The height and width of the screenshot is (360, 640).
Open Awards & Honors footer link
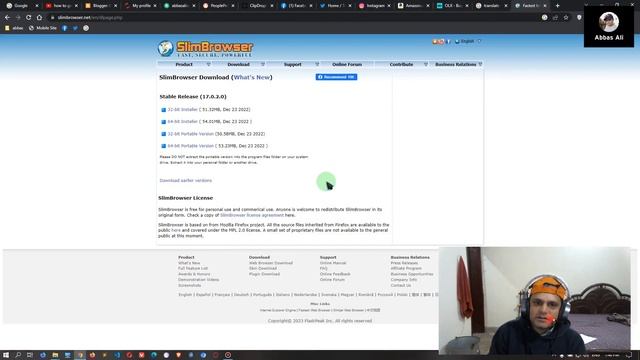[x=194, y=274]
